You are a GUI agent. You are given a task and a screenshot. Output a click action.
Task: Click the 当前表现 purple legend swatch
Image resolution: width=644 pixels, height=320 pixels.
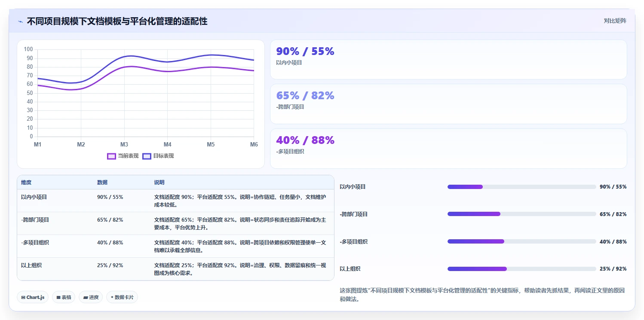click(x=112, y=156)
